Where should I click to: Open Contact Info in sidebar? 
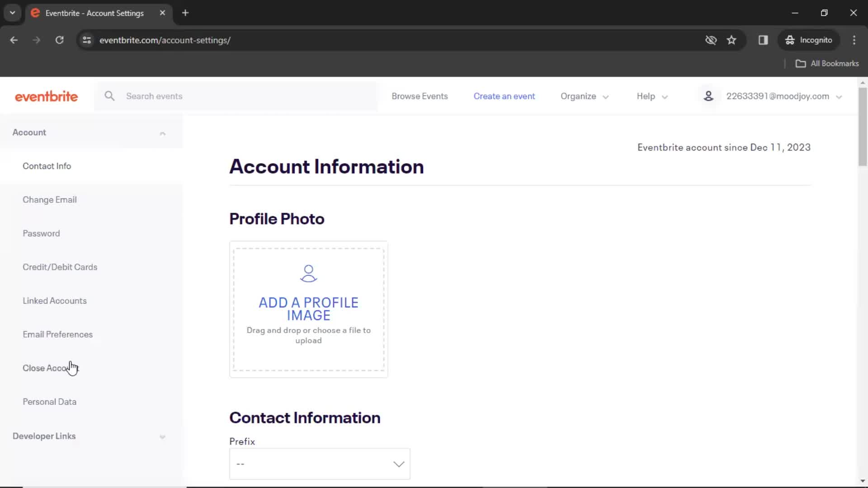47,166
